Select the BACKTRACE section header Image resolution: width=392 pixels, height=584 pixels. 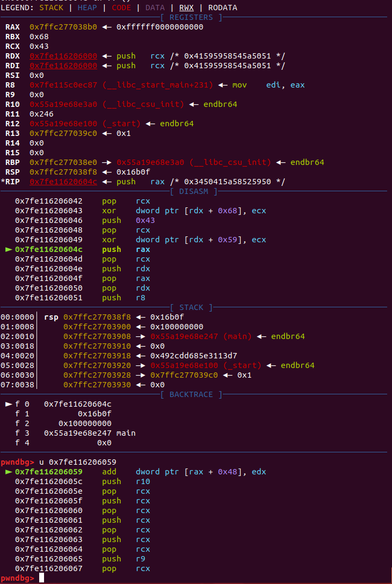(x=191, y=395)
